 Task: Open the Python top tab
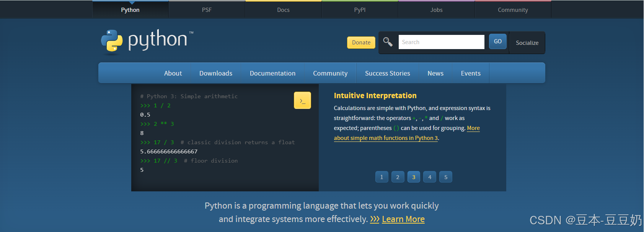coord(130,10)
